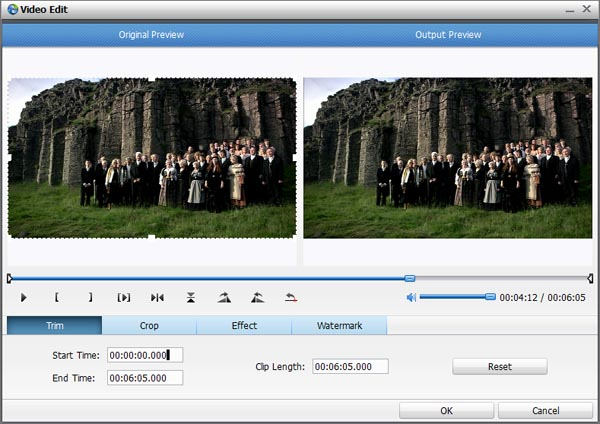Click the playback position handle on the seek bar
This screenshot has height=424, width=600.
(x=410, y=278)
